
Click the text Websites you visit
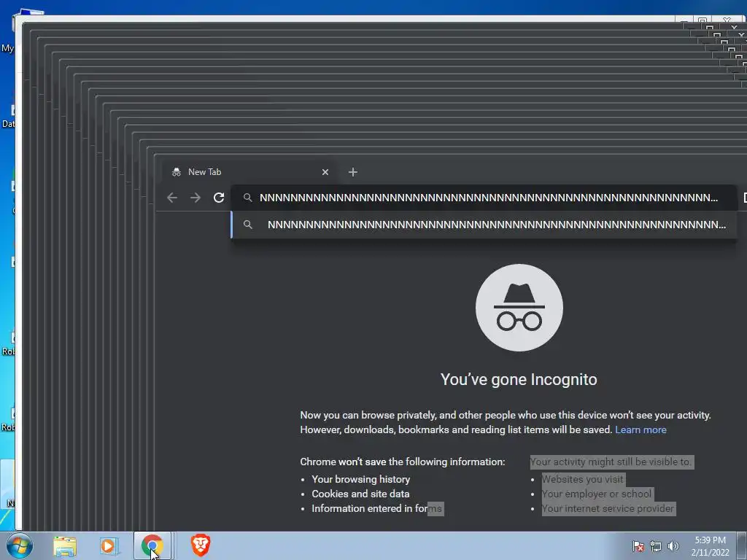[x=582, y=479]
